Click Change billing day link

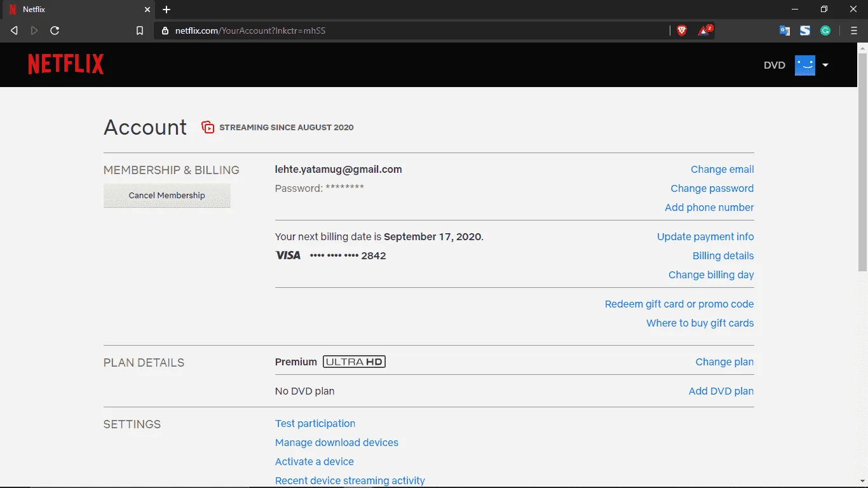711,275
